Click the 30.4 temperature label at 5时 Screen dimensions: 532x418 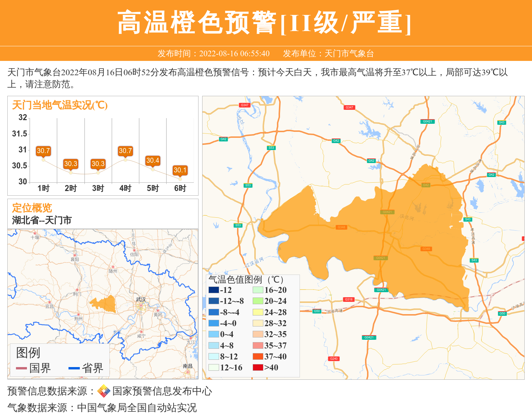[x=153, y=160]
